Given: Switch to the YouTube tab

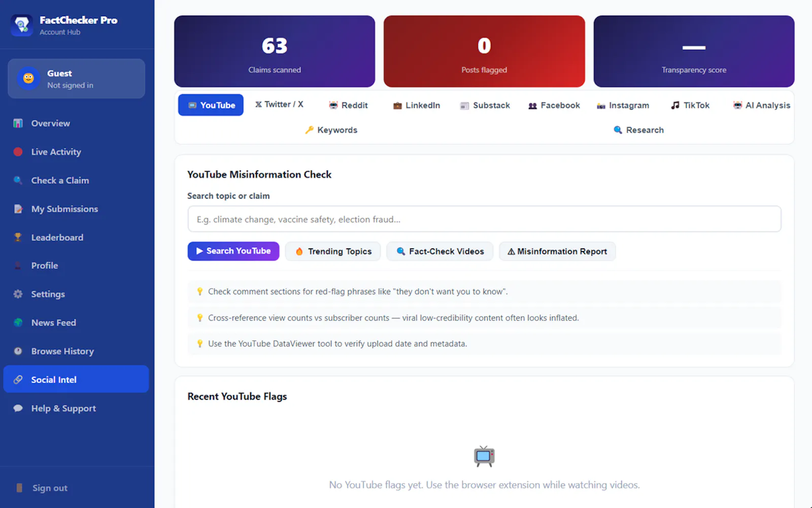Looking at the screenshot, I should pos(211,105).
